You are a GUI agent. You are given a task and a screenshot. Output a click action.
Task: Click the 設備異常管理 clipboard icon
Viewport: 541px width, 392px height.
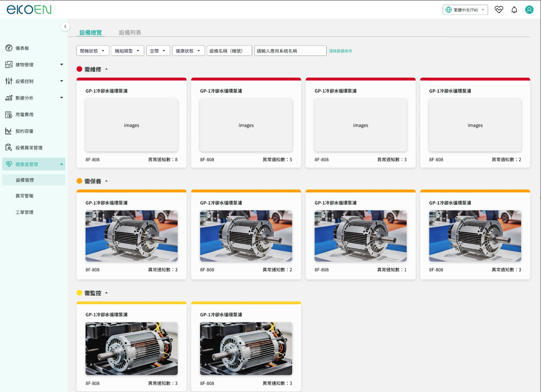9,148
